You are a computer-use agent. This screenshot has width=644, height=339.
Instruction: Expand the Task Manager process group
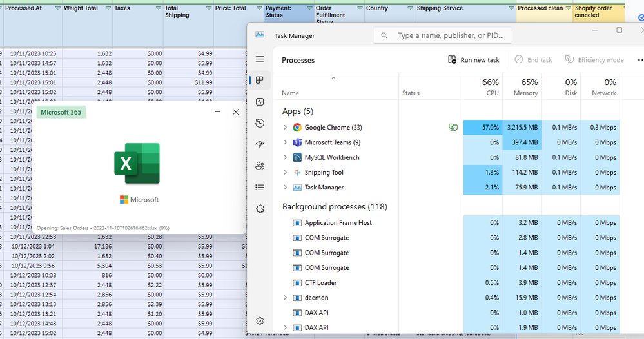pyautogui.click(x=285, y=188)
